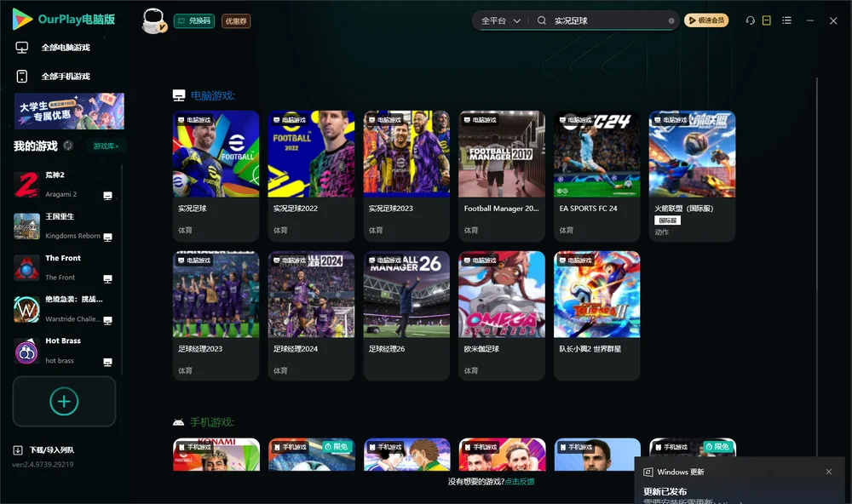Click the refresh icon beside 我的游戏
The width and height of the screenshot is (852, 504).
(68, 146)
